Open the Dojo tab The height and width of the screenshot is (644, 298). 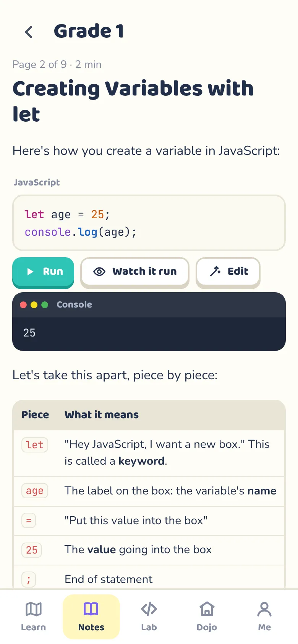pos(207,617)
